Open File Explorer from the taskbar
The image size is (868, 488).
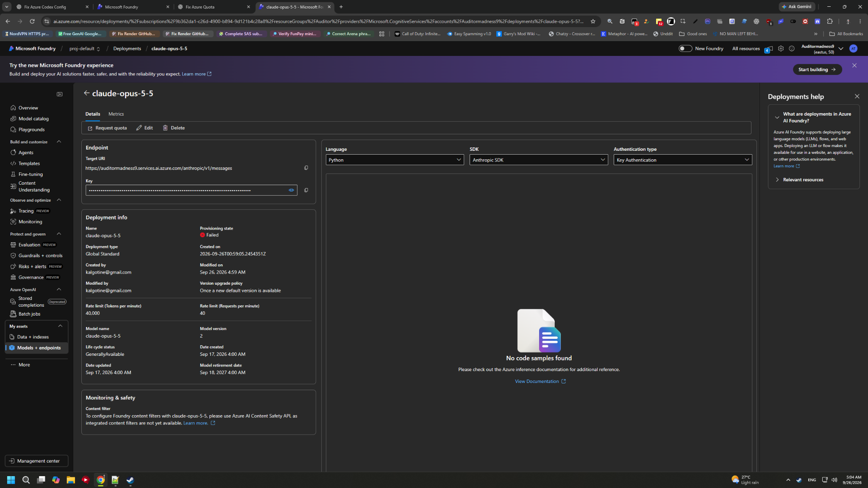click(x=70, y=480)
